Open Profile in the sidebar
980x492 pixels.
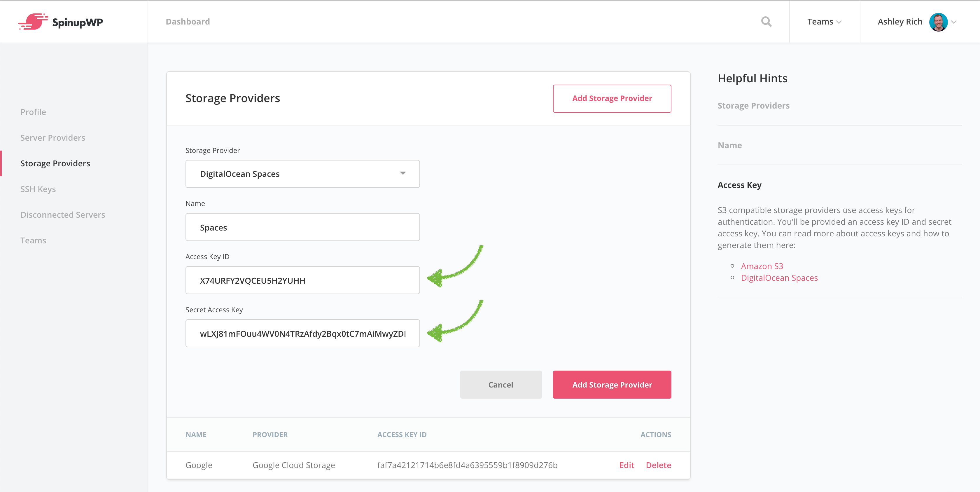pyautogui.click(x=33, y=112)
